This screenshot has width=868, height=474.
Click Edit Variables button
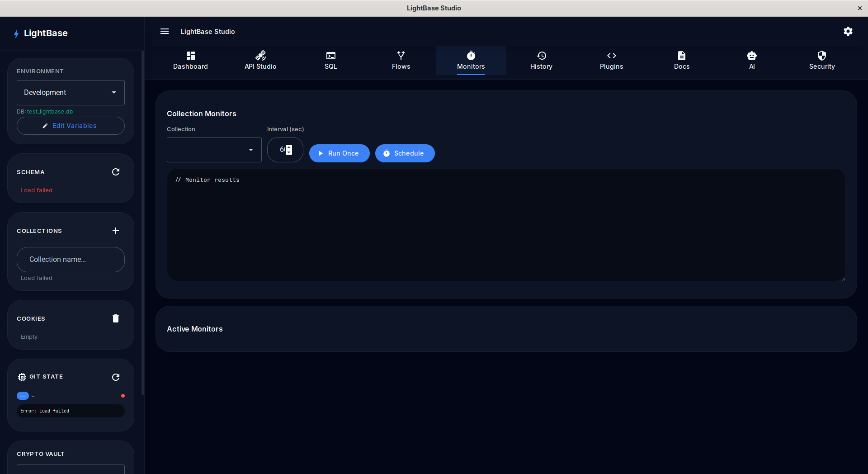[x=71, y=126]
